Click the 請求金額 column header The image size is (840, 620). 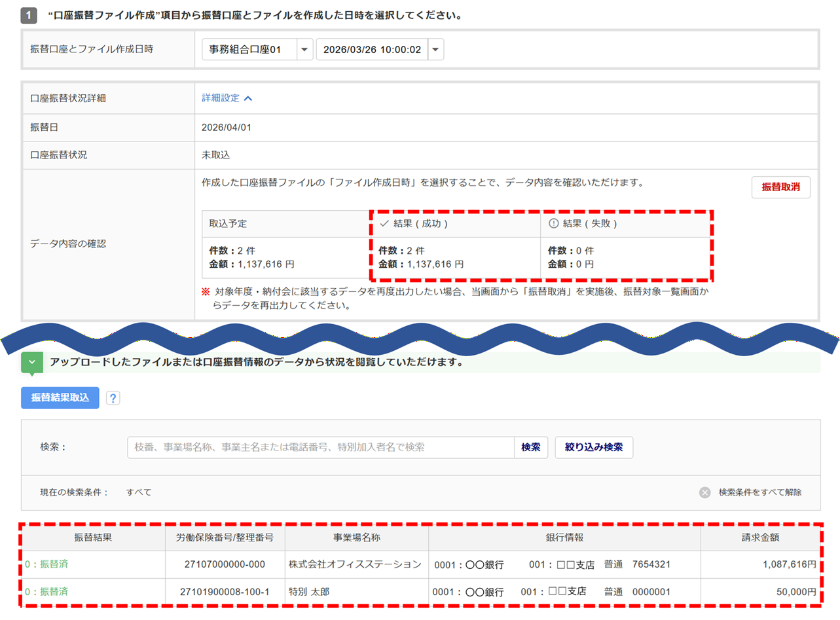[759, 538]
